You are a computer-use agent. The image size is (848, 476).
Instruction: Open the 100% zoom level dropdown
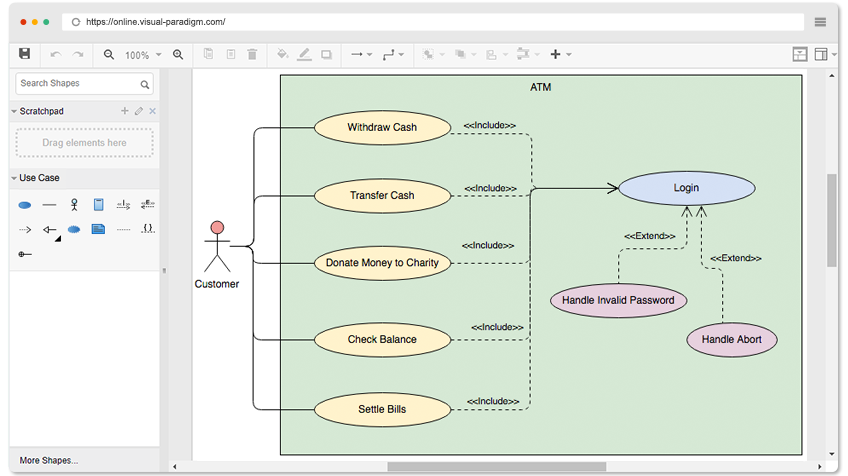click(143, 55)
